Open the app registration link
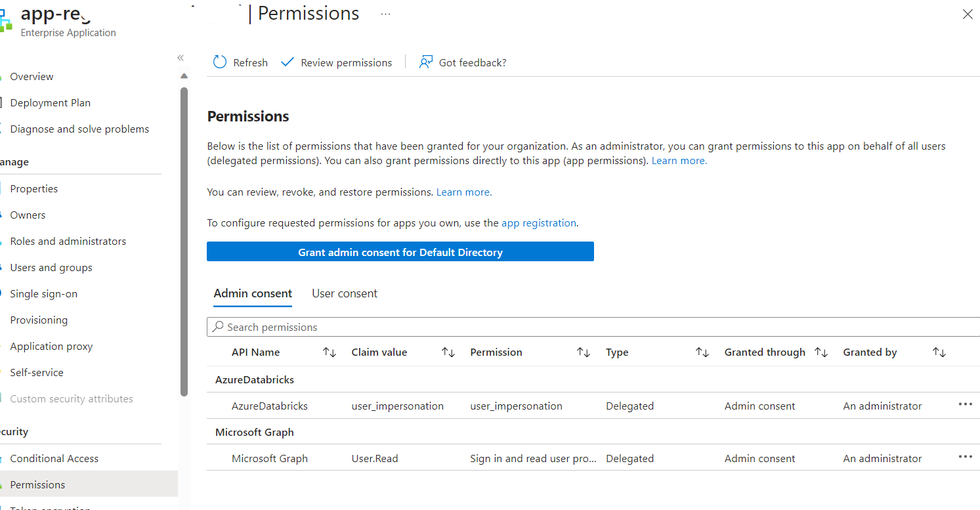Image resolution: width=980 pixels, height=510 pixels. point(539,223)
